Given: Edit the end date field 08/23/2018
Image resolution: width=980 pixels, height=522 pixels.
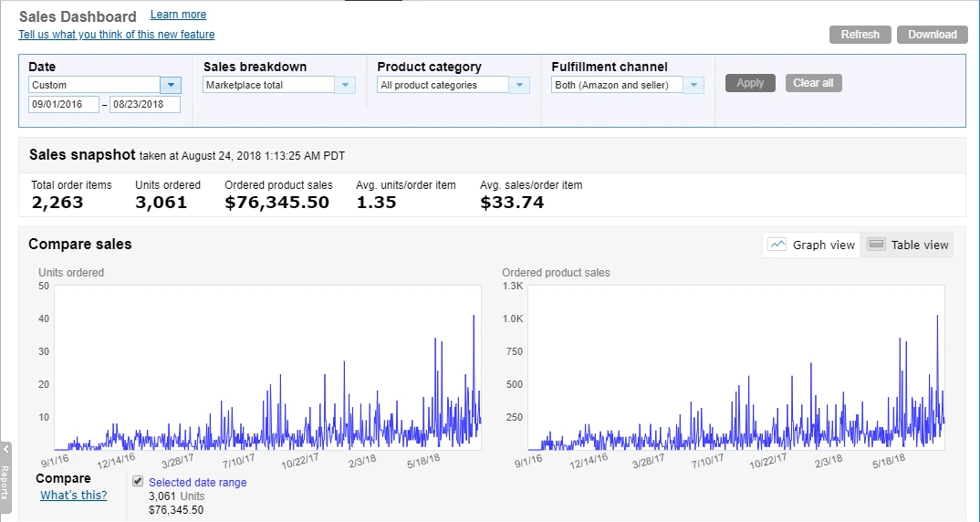Looking at the screenshot, I should coord(145,104).
